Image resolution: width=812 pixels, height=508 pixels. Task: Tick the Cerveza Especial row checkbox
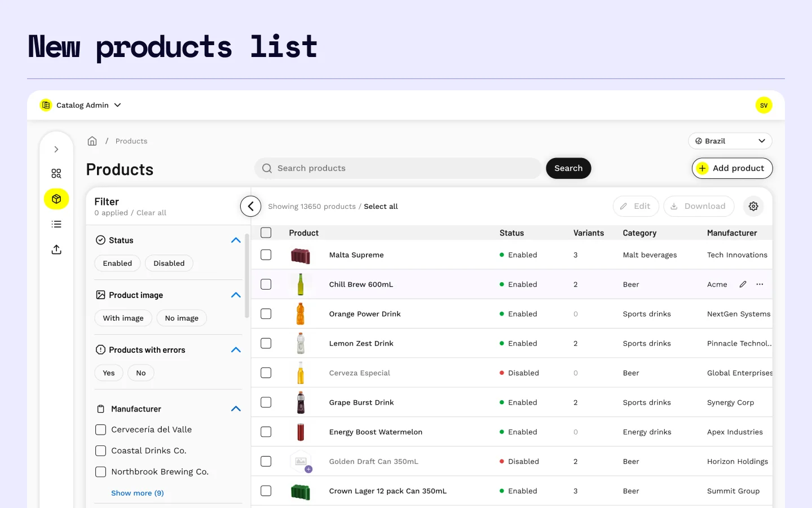pyautogui.click(x=266, y=373)
